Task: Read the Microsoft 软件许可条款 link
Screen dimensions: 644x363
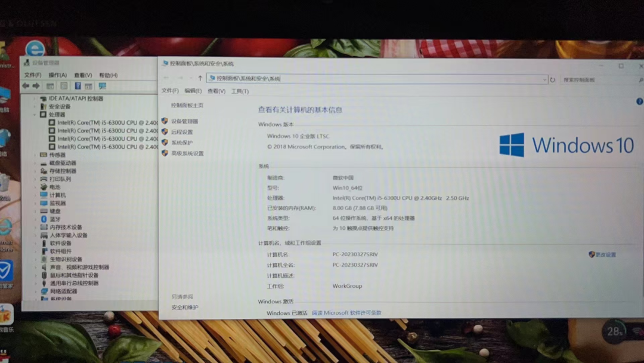Action: point(346,313)
